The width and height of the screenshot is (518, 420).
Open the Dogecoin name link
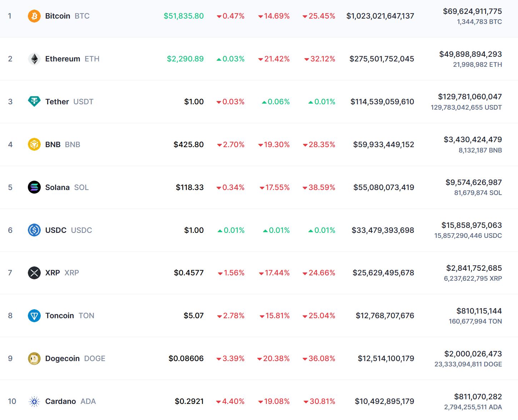(x=62, y=359)
